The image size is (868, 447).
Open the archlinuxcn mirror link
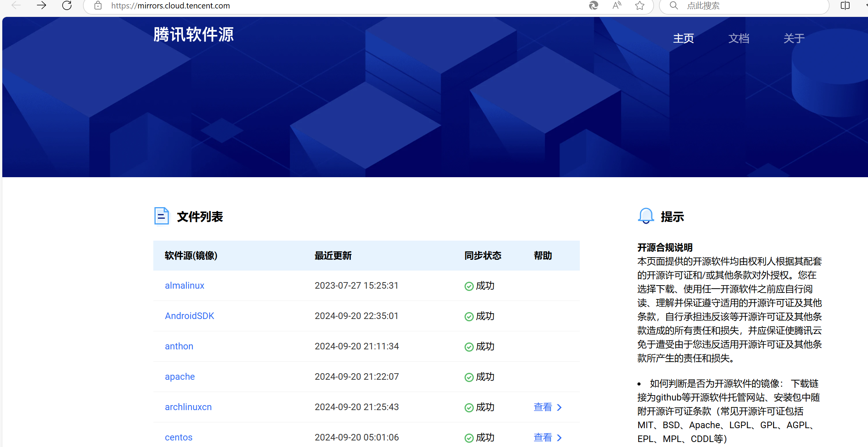click(188, 407)
